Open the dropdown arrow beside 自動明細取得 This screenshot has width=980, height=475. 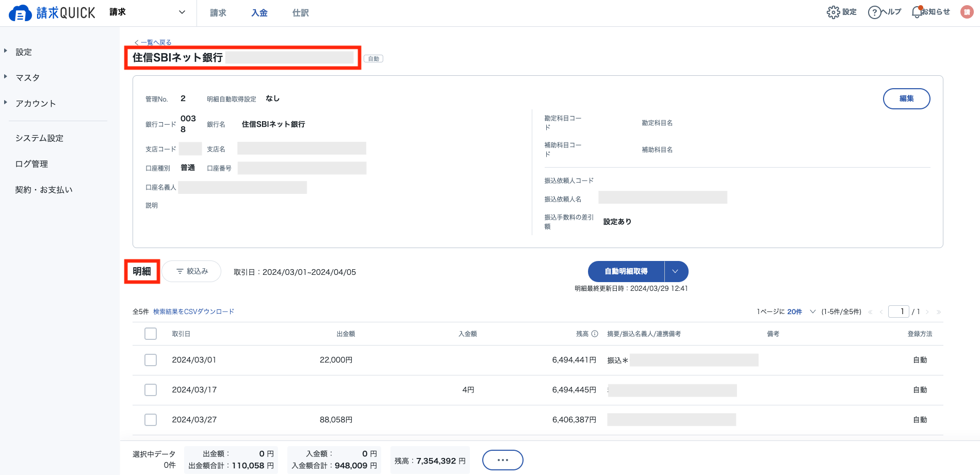[676, 271]
